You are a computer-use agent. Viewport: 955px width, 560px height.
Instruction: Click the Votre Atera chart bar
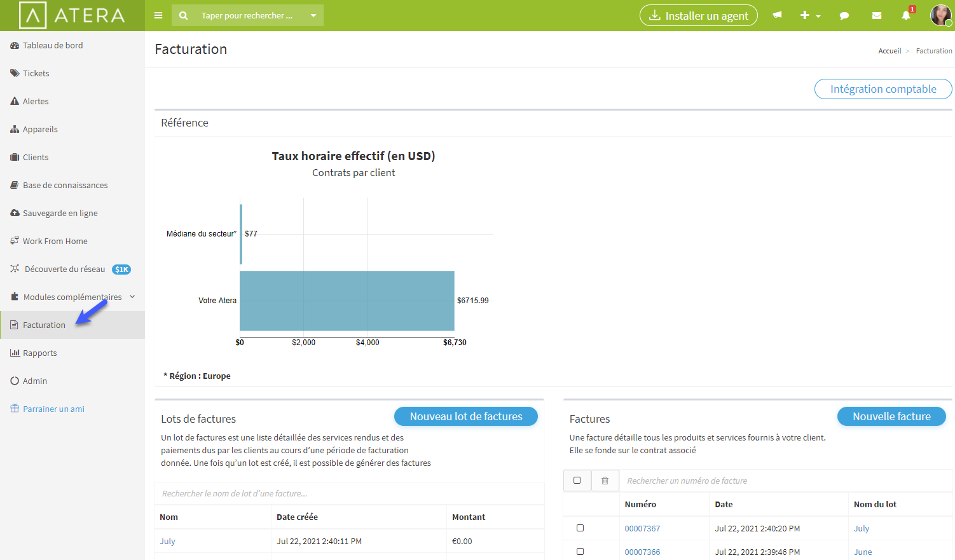coord(347,301)
